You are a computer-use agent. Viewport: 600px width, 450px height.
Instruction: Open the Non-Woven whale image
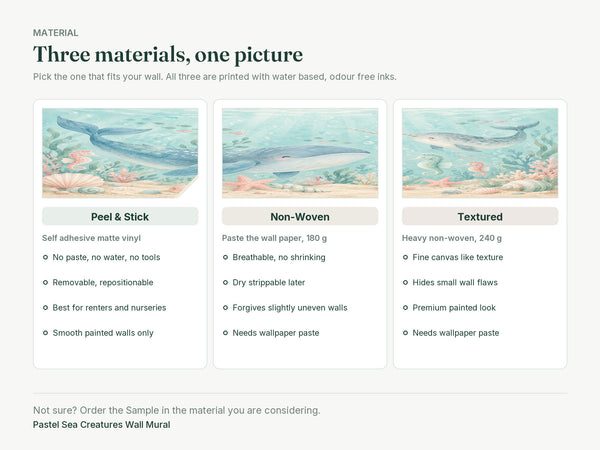[300, 153]
